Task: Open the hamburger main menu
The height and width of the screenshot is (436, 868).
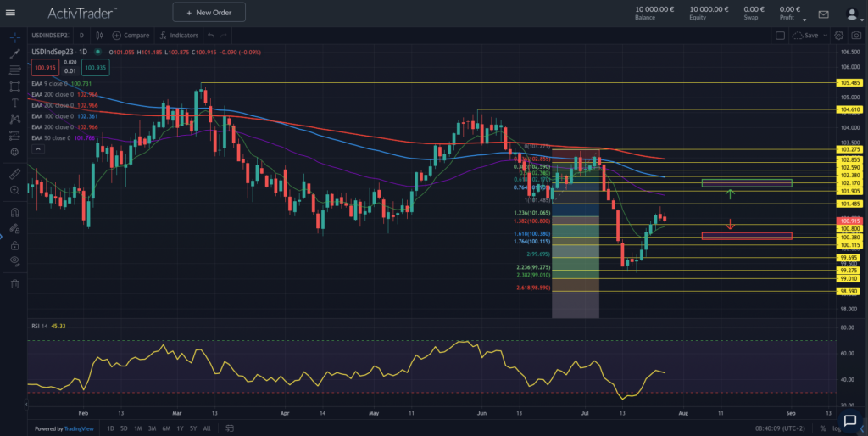Action: coord(10,13)
